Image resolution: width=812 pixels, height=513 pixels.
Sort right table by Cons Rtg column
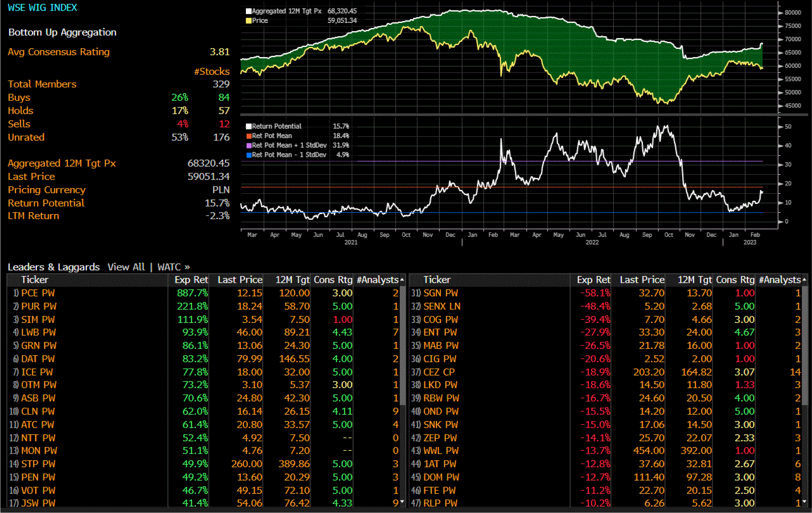[735, 280]
